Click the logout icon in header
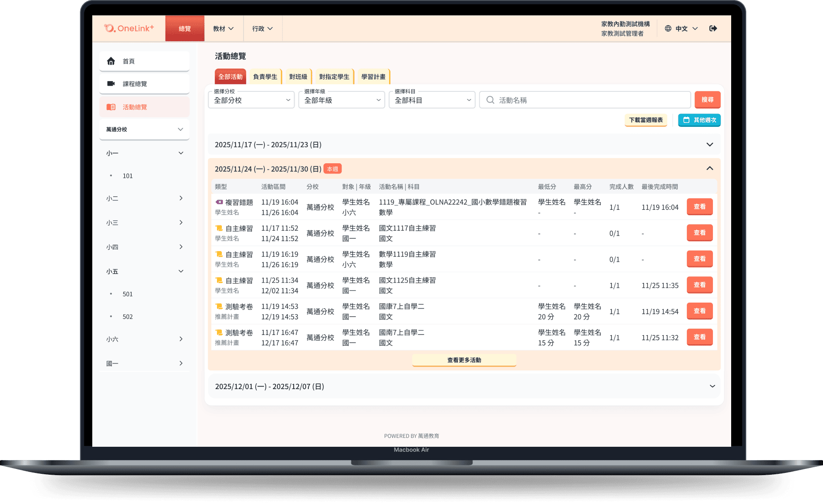The height and width of the screenshot is (504, 823). [x=713, y=28]
